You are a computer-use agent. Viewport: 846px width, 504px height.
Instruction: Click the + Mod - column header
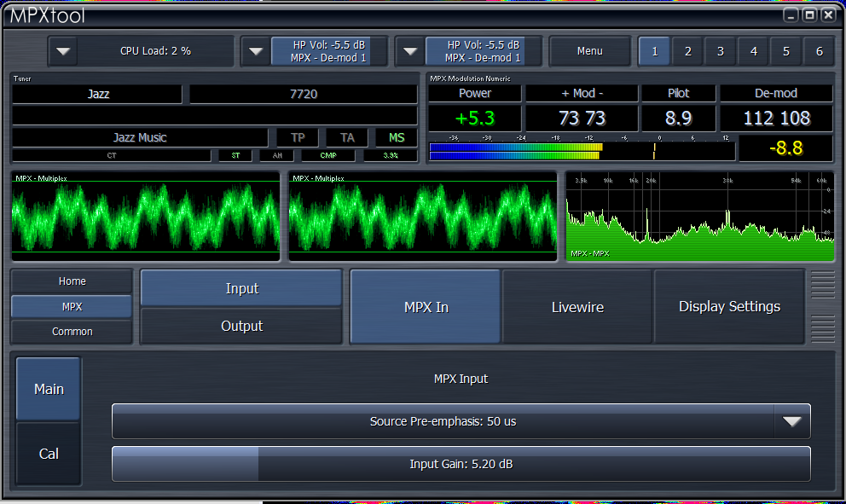click(x=582, y=93)
